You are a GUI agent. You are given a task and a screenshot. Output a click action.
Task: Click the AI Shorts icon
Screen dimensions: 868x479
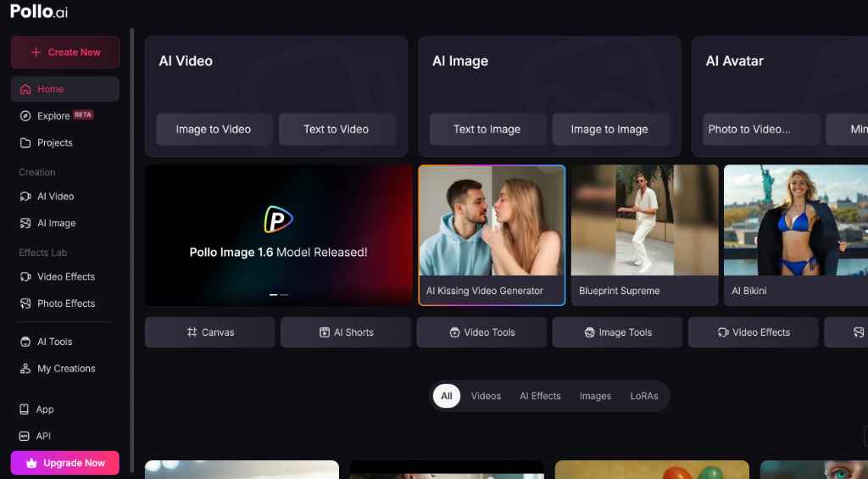click(x=325, y=332)
